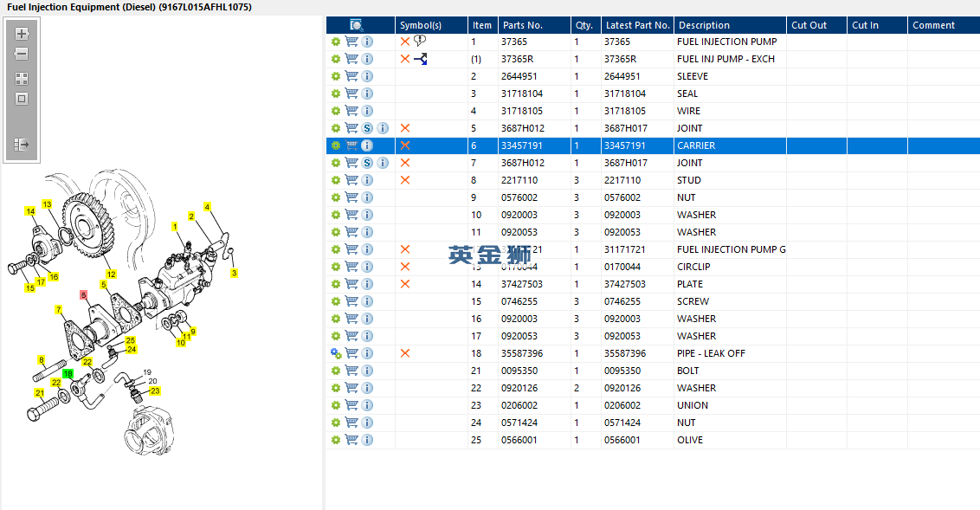Add BOLT 0095350 to cart

pos(351,371)
